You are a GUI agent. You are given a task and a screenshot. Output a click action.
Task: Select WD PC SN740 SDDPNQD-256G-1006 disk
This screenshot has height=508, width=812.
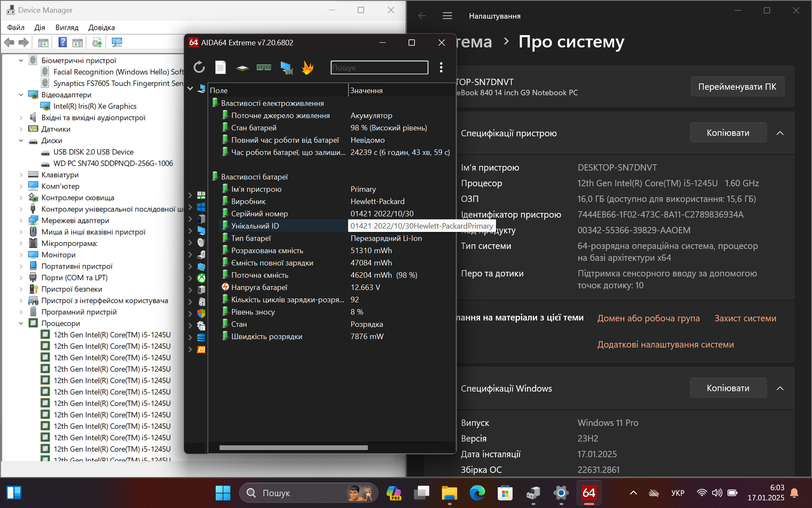point(113,163)
